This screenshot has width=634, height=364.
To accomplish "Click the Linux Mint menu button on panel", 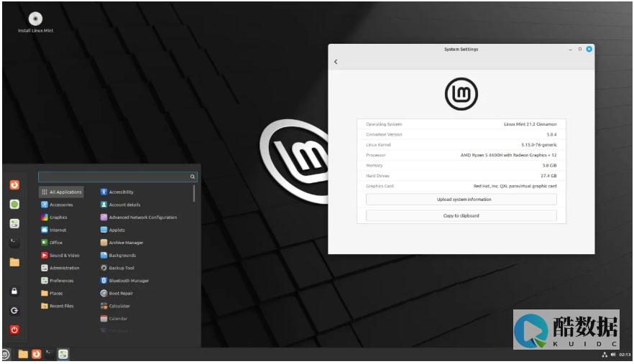I will (5, 355).
